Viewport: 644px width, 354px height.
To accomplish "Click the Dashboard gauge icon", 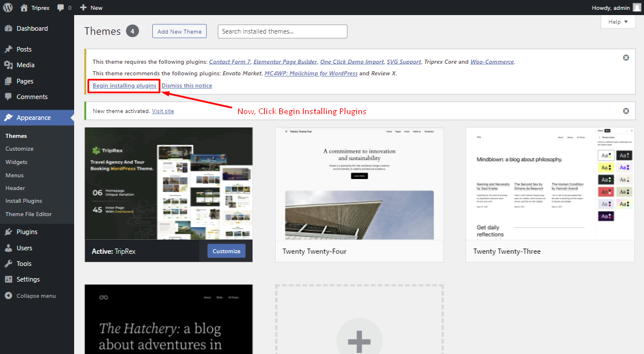I will point(8,28).
